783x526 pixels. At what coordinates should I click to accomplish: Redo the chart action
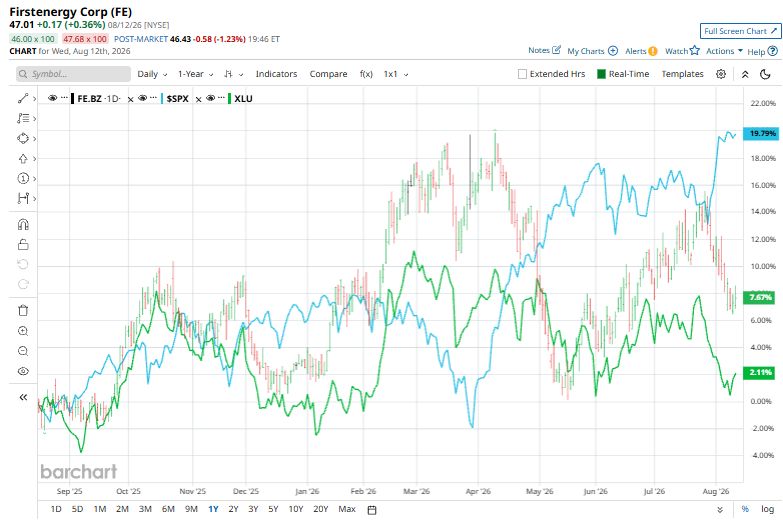[23, 284]
